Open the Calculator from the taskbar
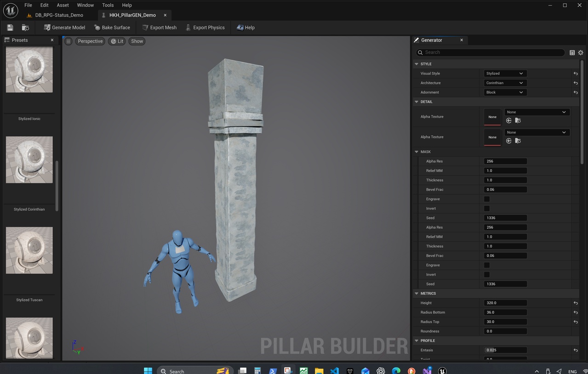The image size is (588, 374). 257,371
